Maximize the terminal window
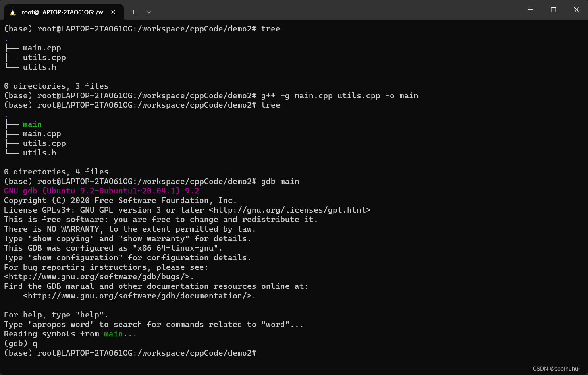This screenshot has width=588, height=375. pos(553,10)
